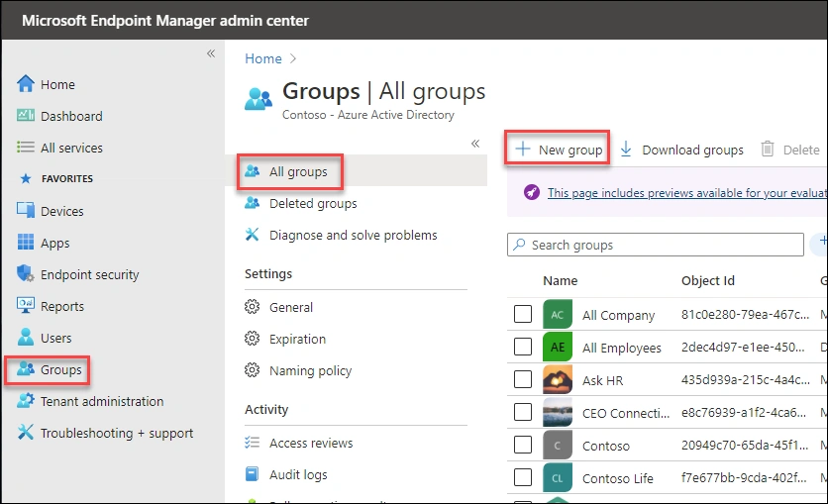This screenshot has height=504, width=828.
Task: Click the Groups people icon in sidebar
Action: (x=26, y=368)
